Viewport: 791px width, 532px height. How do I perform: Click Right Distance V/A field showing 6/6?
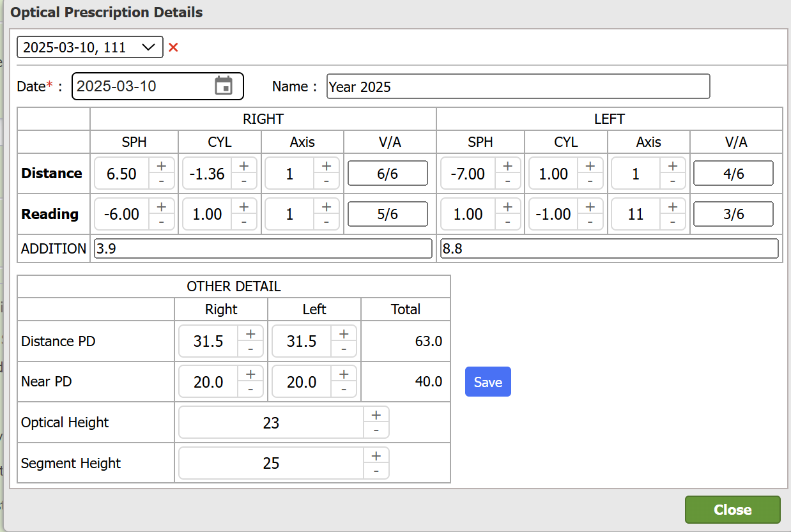[388, 174]
